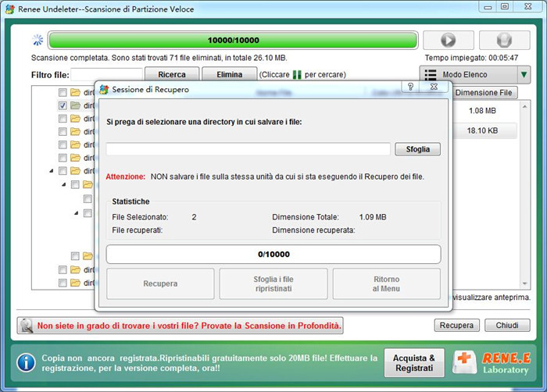Collapse the expanded seventh dir folder

(x=52, y=171)
